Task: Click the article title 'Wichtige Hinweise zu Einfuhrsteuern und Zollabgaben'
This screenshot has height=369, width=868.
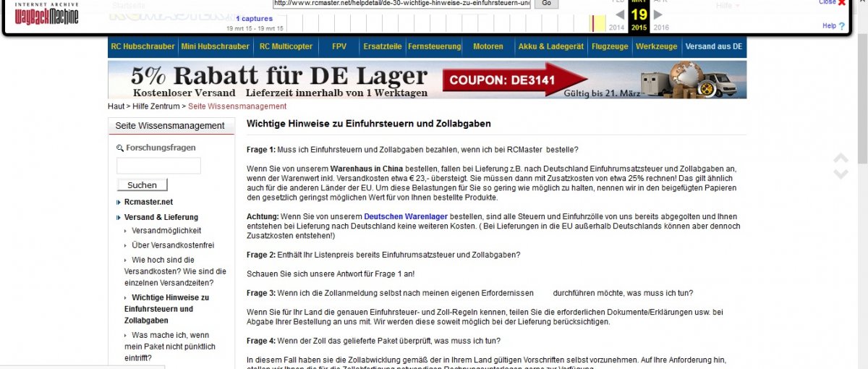Action: click(369, 124)
